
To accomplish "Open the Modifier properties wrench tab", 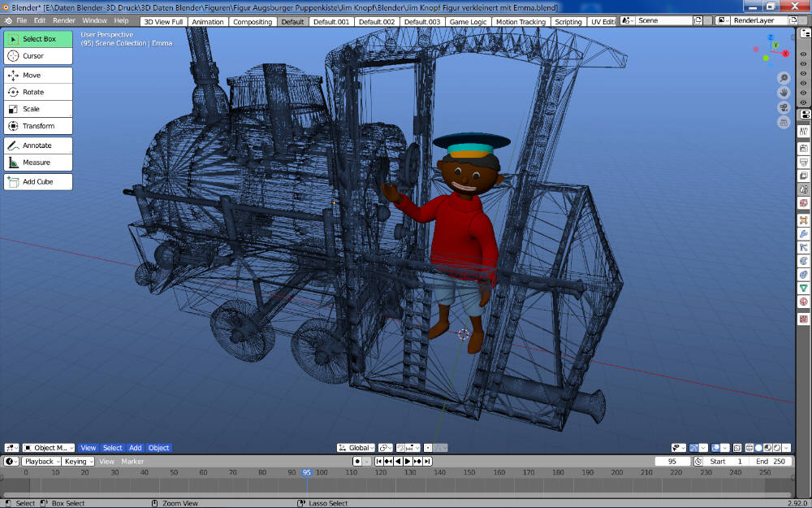I will click(804, 234).
